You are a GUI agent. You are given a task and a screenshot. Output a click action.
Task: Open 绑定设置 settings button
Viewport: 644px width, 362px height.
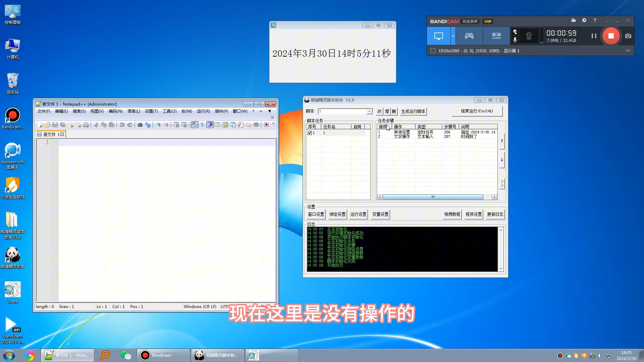(337, 215)
